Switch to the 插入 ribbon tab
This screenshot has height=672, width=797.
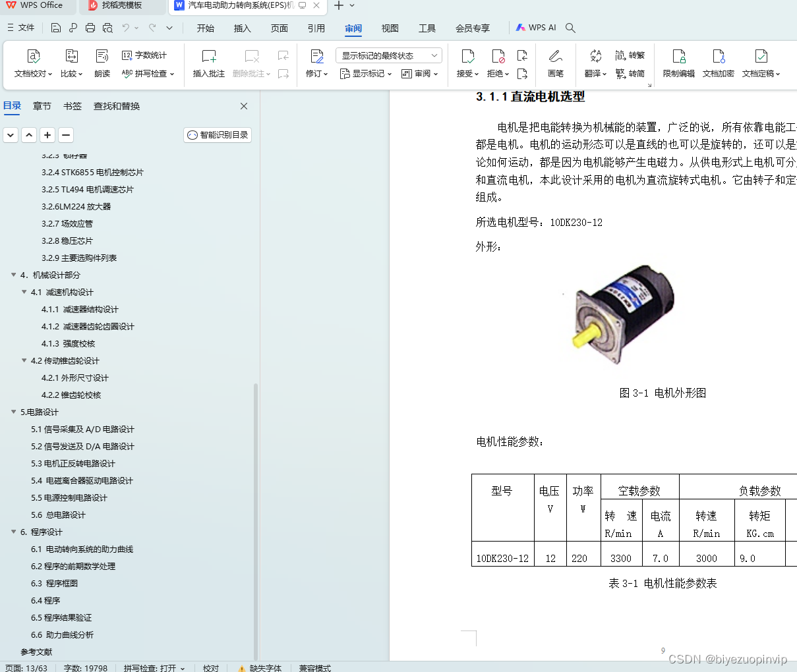[243, 28]
